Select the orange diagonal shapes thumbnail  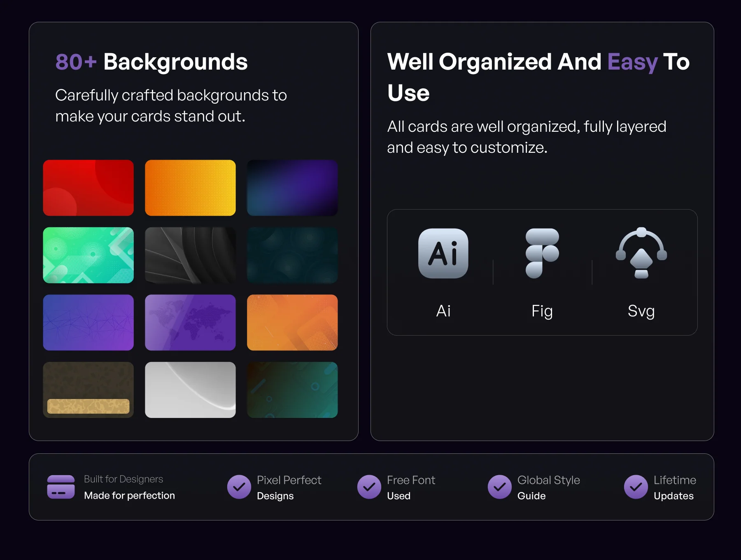tap(292, 322)
